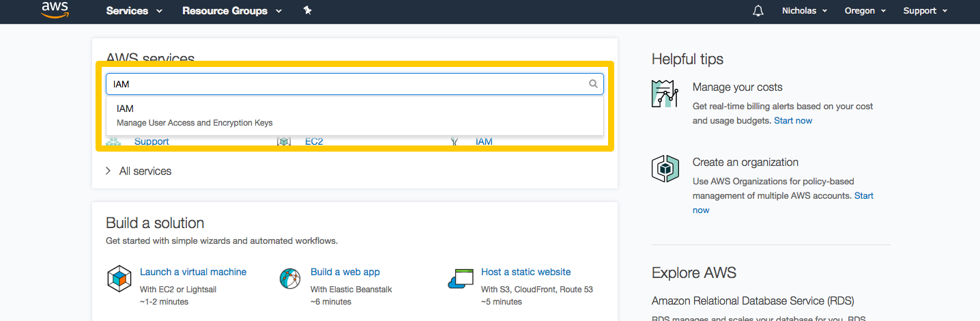
Task: Open the Nicholas account menu
Action: coord(805,11)
